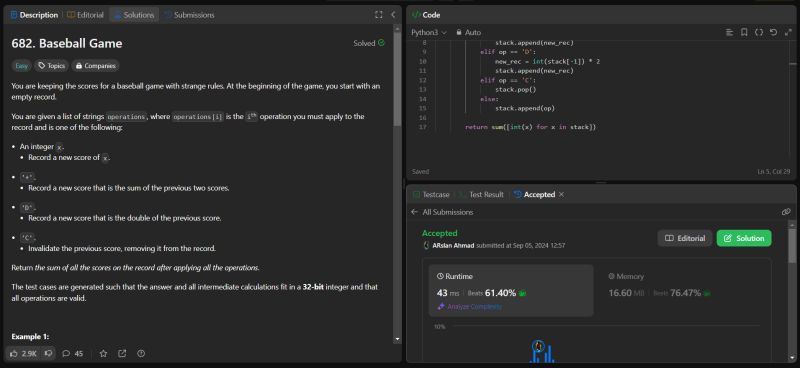Click the bookmark icon in code toolbar
Screen dimensions: 800x368
tap(744, 32)
